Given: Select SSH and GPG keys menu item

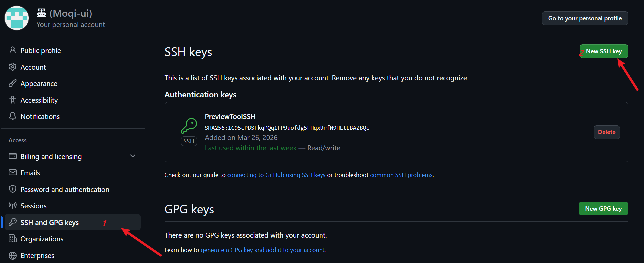Looking at the screenshot, I should point(72,222).
